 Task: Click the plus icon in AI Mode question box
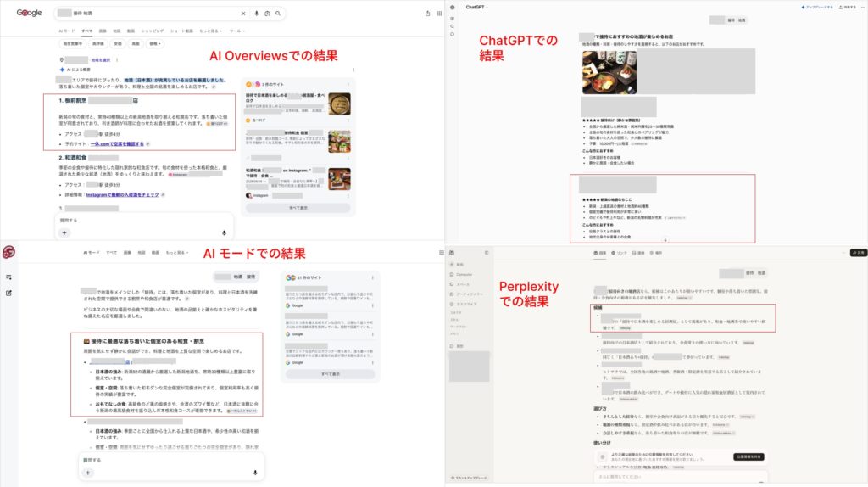click(88, 473)
